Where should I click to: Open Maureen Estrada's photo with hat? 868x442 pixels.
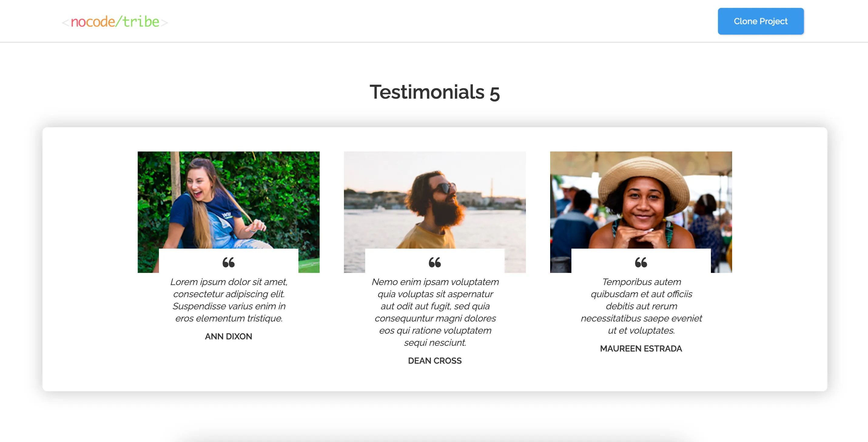[641, 199]
